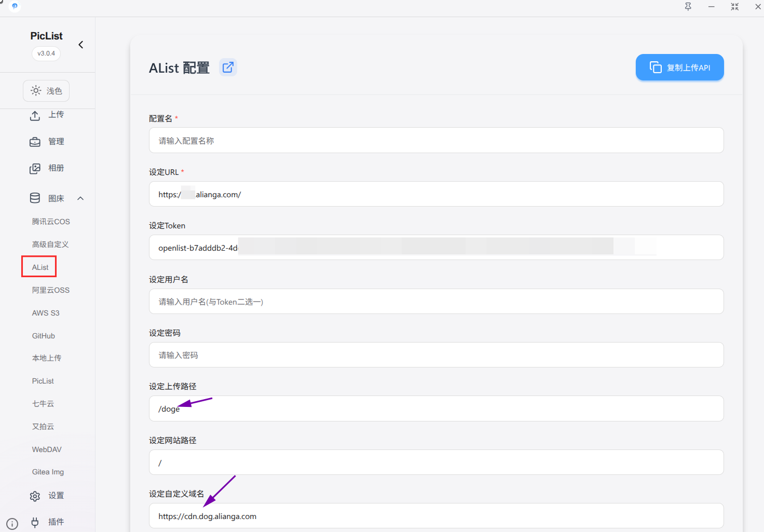Select AList in the image-host list
Viewport: 764px width, 532px height.
(x=40, y=267)
